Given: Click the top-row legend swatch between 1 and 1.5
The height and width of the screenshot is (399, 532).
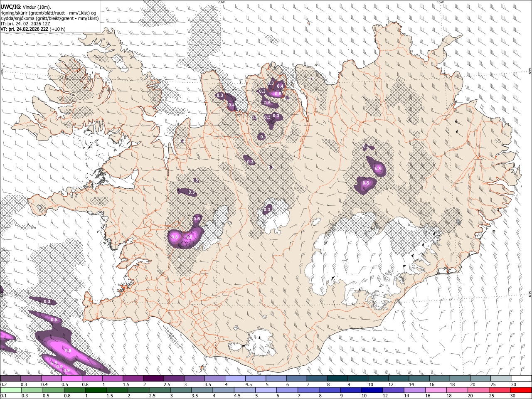Looking at the screenshot, I should 112,379.
